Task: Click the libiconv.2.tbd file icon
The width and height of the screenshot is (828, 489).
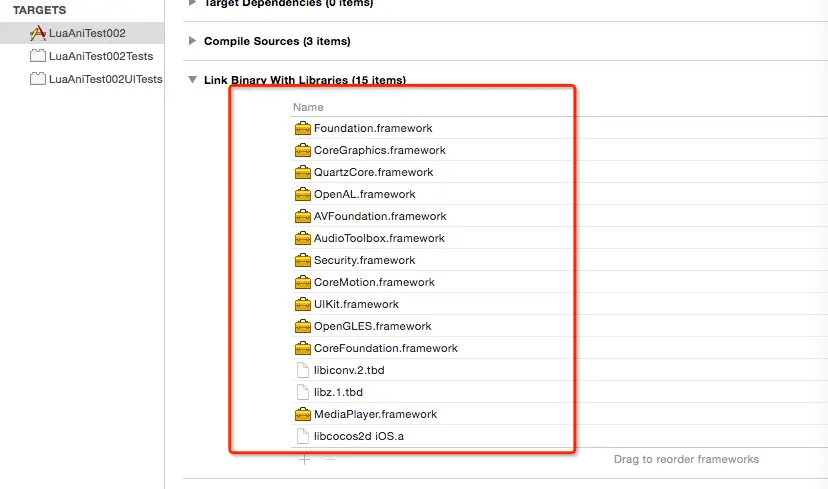Action: point(303,370)
